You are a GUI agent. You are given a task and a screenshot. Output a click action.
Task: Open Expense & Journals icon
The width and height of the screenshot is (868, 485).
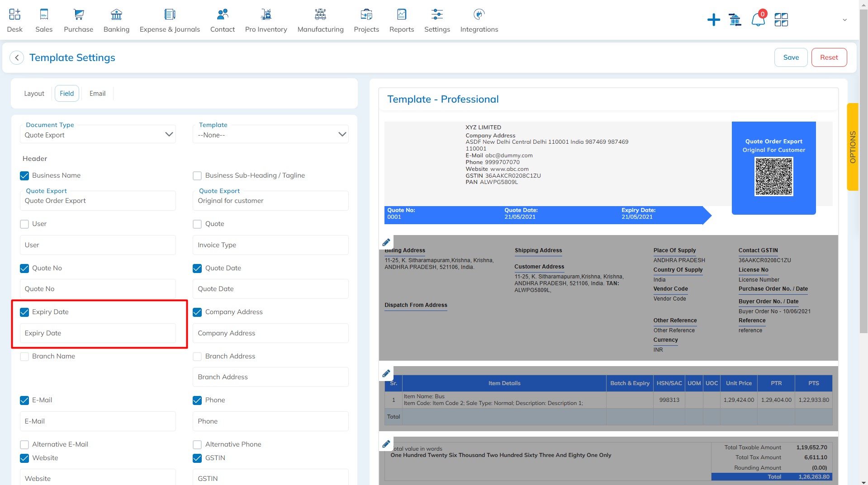tap(170, 14)
